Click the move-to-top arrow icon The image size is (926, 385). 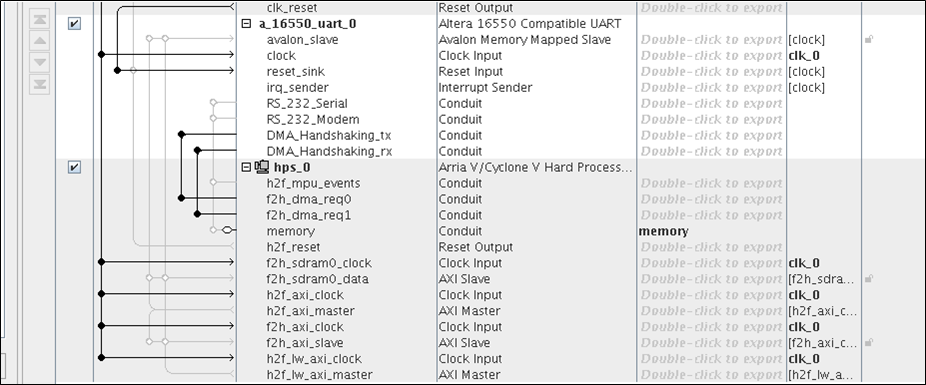click(40, 19)
